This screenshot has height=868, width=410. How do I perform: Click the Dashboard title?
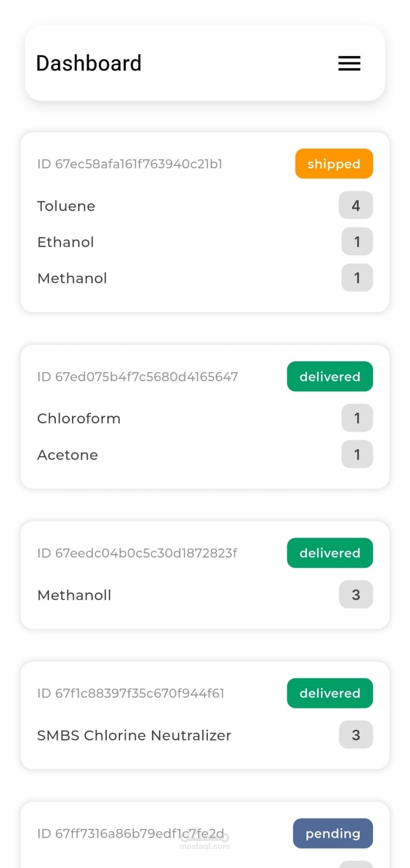[88, 63]
